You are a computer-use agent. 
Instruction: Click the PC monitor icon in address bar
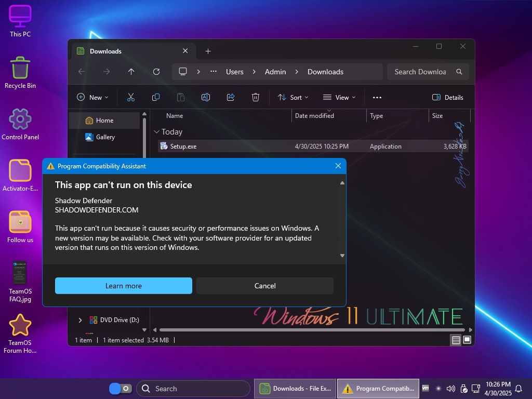[183, 72]
